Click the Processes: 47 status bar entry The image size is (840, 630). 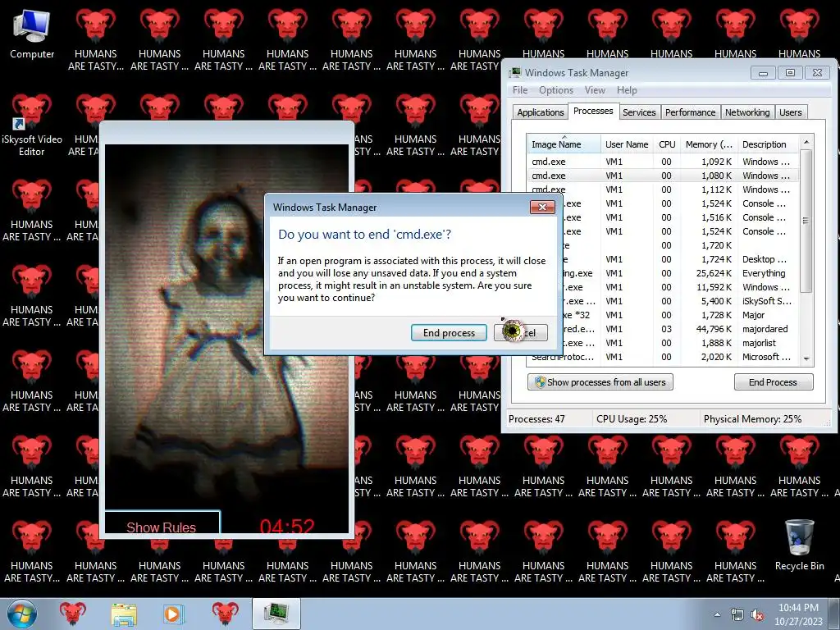[x=536, y=419]
